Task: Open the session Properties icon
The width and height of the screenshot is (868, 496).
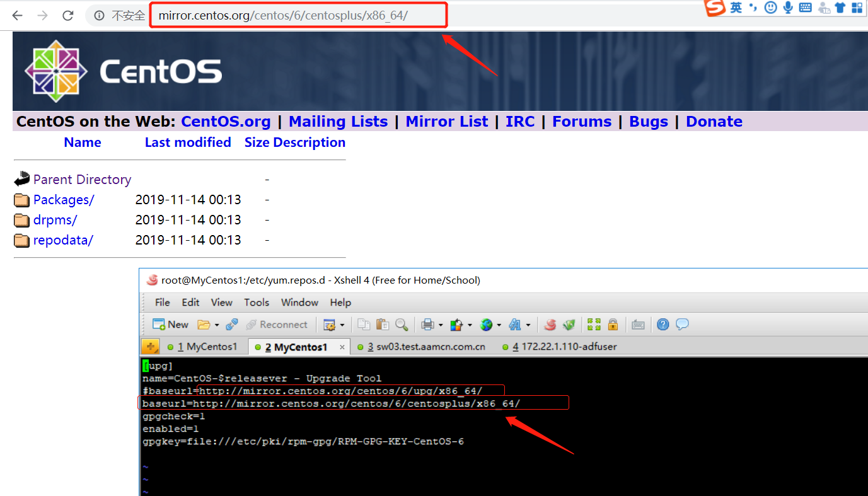Action: 329,325
